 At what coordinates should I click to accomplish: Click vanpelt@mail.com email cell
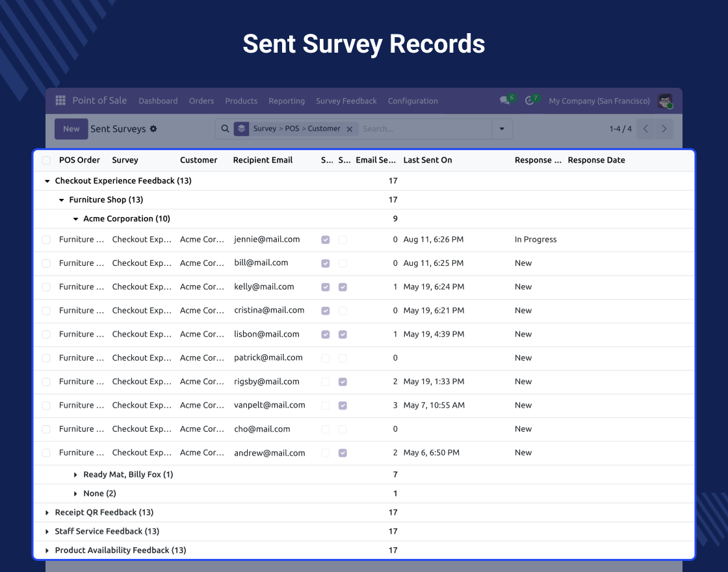click(269, 406)
